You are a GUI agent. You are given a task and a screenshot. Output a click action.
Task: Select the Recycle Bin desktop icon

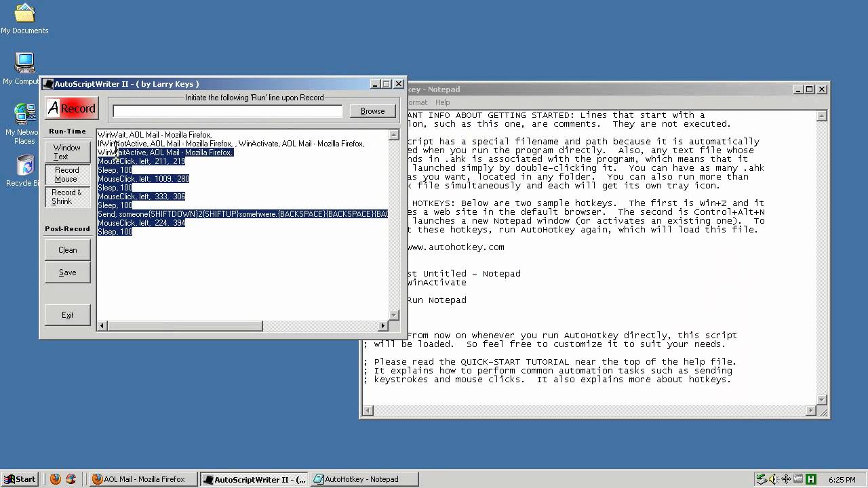(x=24, y=171)
